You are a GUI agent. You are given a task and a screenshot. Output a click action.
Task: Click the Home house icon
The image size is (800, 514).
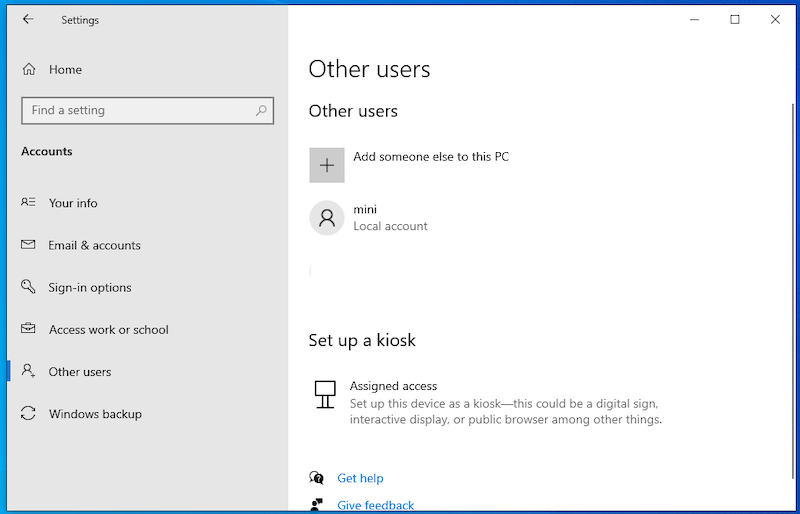pyautogui.click(x=29, y=70)
